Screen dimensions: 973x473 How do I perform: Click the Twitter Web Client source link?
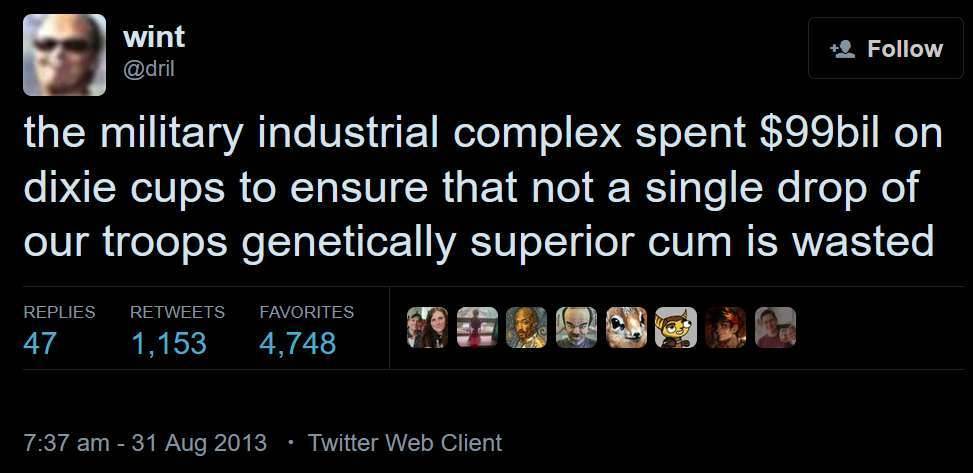[x=405, y=442]
